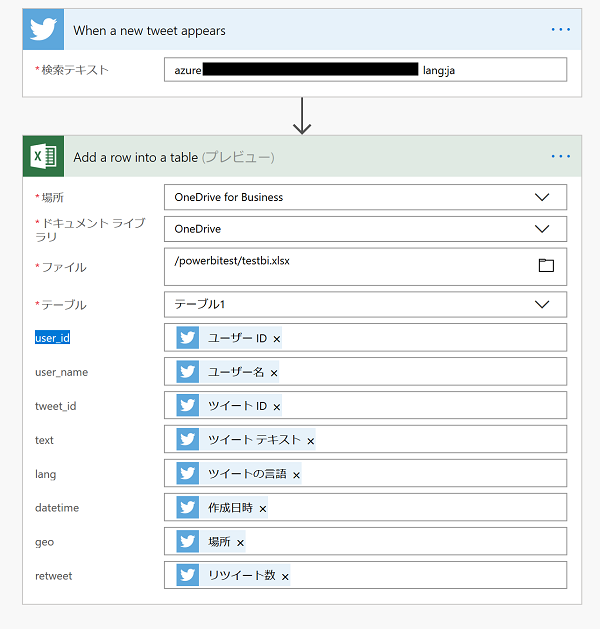Select the 作成日時 dynamic content token
The width and height of the screenshot is (600, 629).
point(222,507)
